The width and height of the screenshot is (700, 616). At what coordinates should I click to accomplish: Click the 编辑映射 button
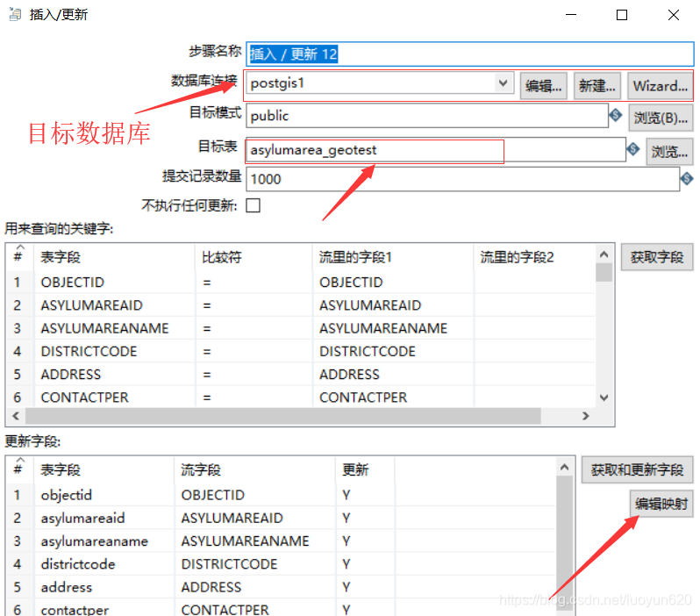661,504
